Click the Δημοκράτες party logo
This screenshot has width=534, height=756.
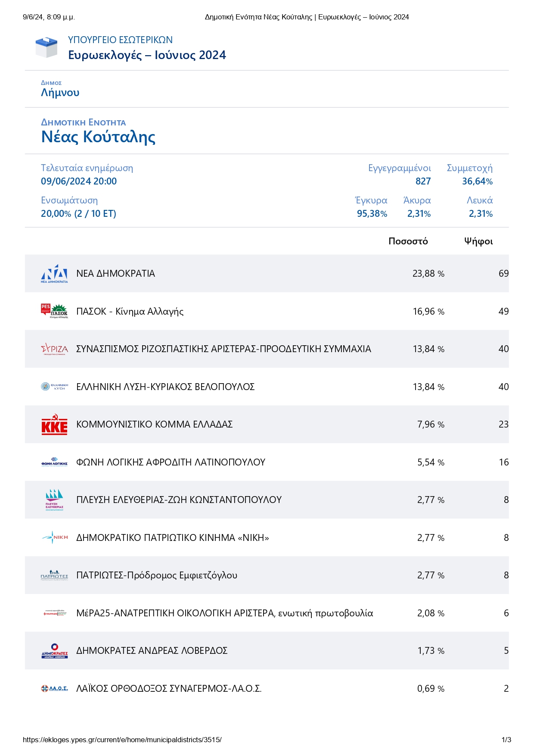tap(54, 651)
